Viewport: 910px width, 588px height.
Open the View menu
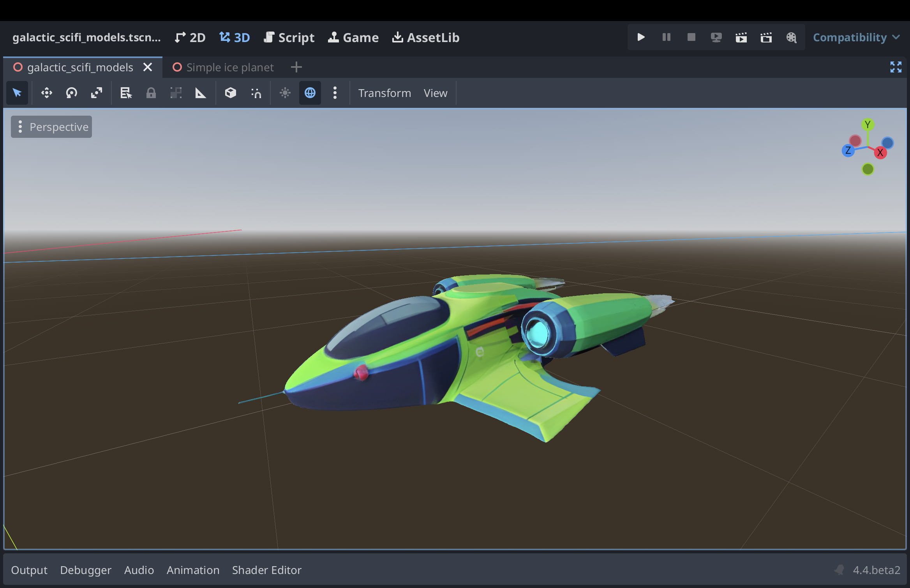click(436, 93)
